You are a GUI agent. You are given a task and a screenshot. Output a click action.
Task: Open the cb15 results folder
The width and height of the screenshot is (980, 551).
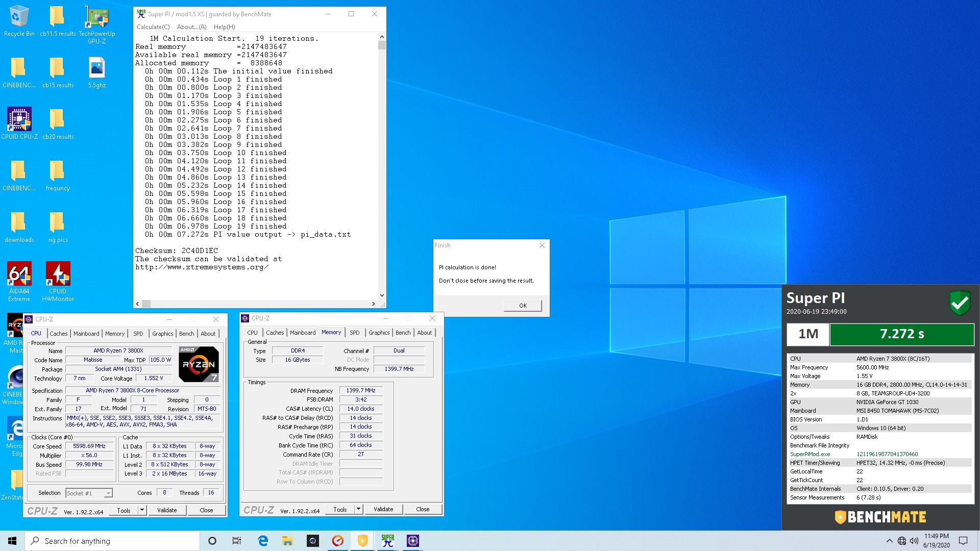pyautogui.click(x=58, y=73)
